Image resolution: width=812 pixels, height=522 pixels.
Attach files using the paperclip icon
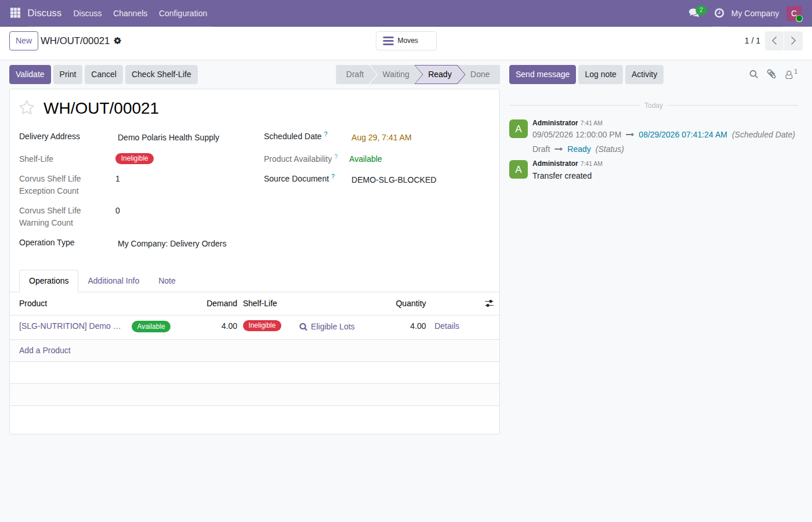(771, 74)
